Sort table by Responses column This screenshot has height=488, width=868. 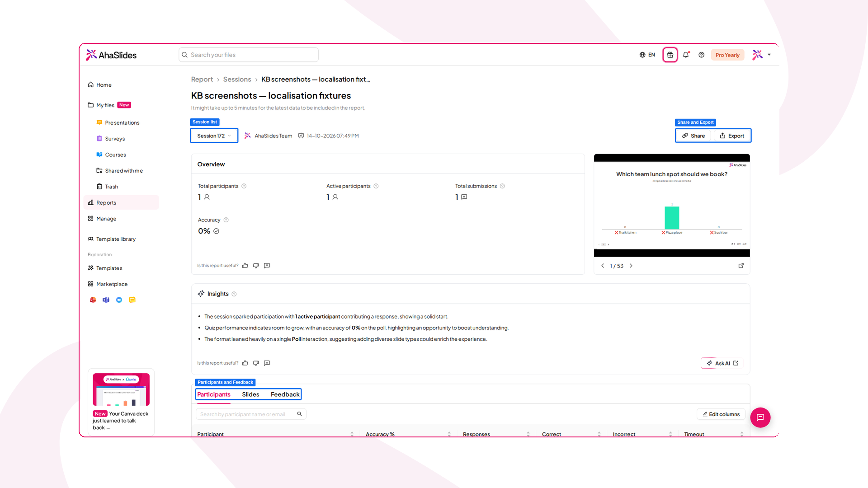(528, 434)
